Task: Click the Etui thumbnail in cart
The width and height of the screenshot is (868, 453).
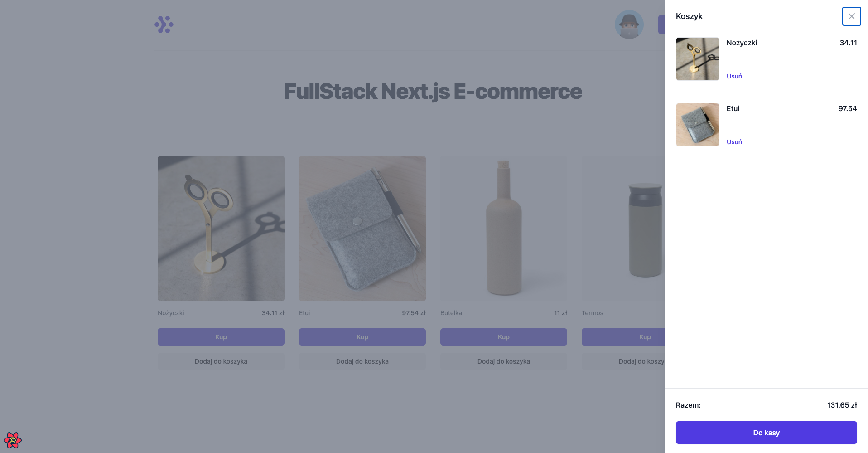Action: [697, 125]
